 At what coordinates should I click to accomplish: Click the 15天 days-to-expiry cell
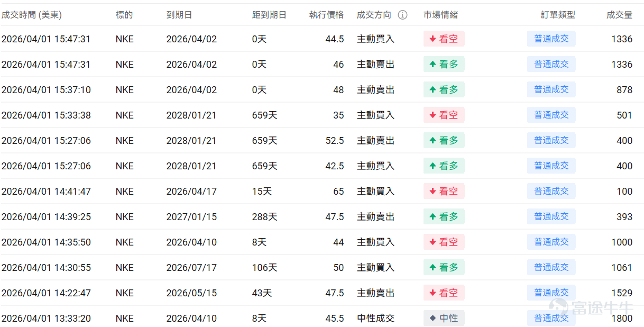pos(262,192)
